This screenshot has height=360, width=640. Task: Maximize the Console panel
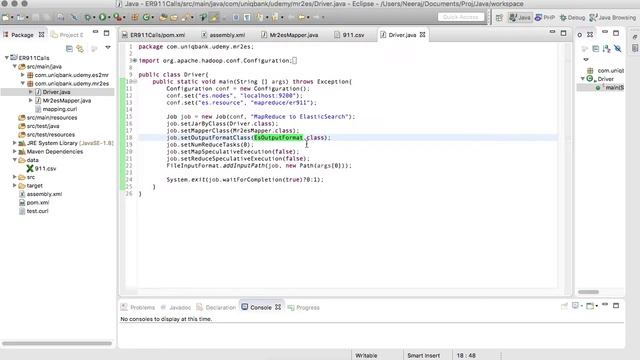(616, 305)
